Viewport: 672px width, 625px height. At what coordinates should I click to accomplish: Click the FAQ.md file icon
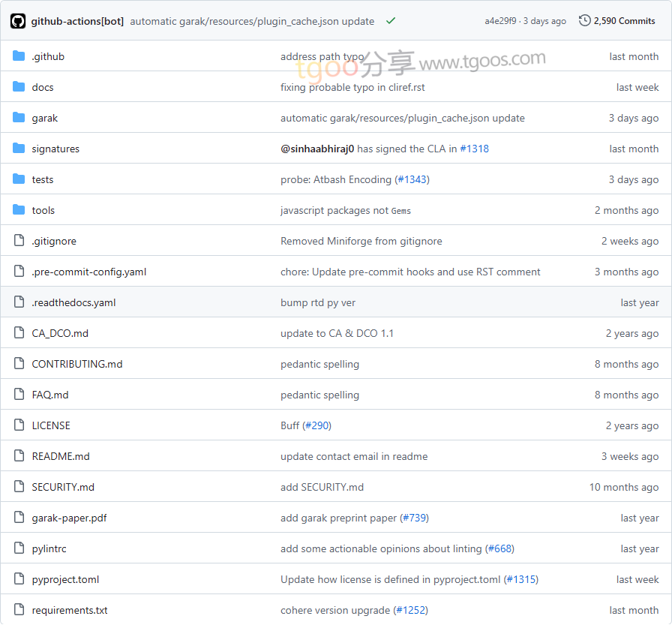(19, 395)
